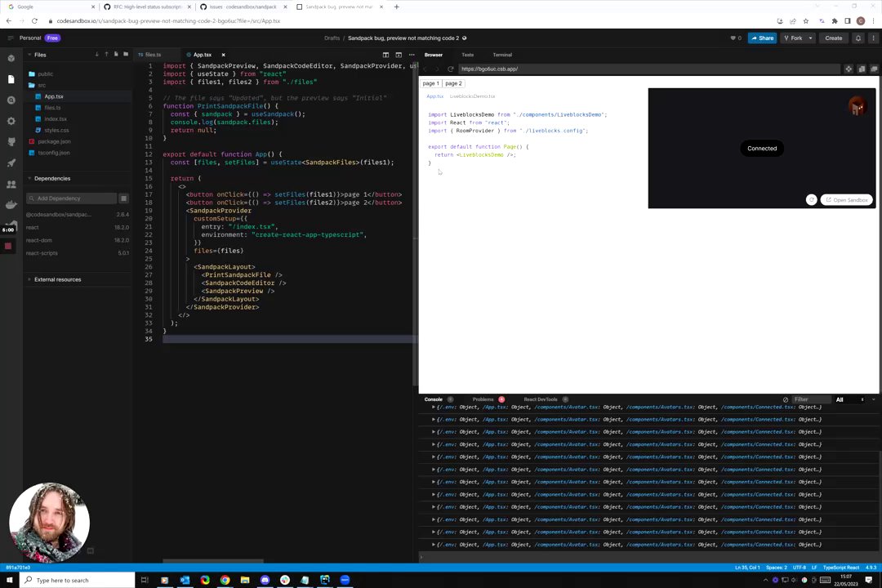Viewport: 882px width, 588px height.
Task: Click TypeScript React in the status bar
Action: 841,568
